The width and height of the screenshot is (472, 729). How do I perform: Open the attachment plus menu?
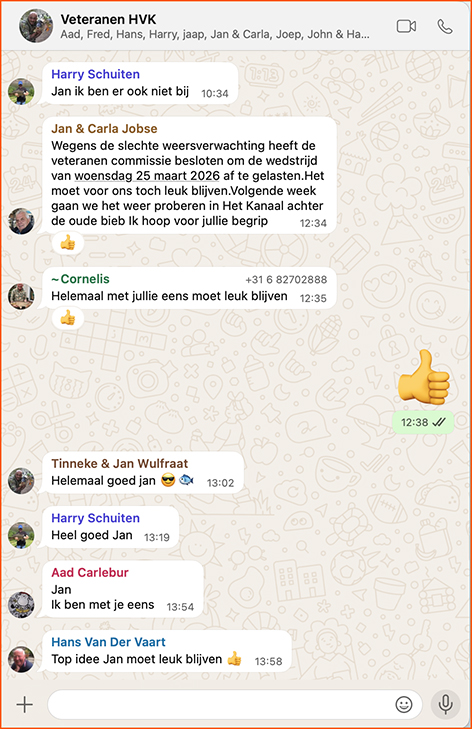pos(25,705)
